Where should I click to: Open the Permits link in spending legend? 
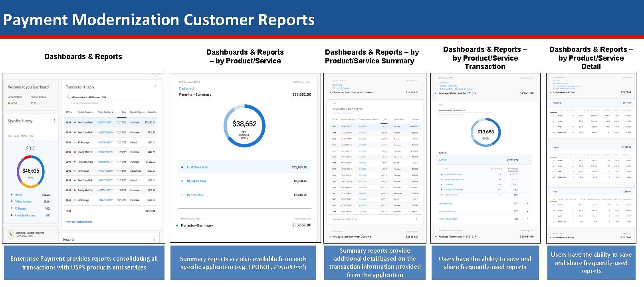[x=18, y=195]
